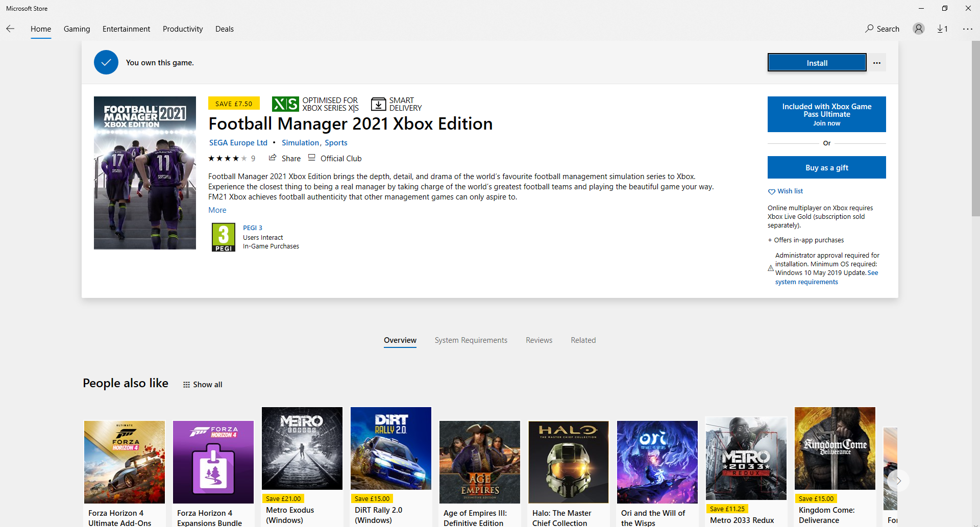Open the Gaming tab
The image size is (980, 527).
point(77,29)
